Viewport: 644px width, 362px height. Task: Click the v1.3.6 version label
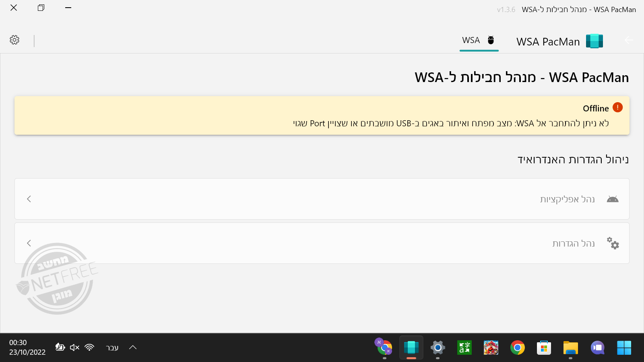[506, 10]
